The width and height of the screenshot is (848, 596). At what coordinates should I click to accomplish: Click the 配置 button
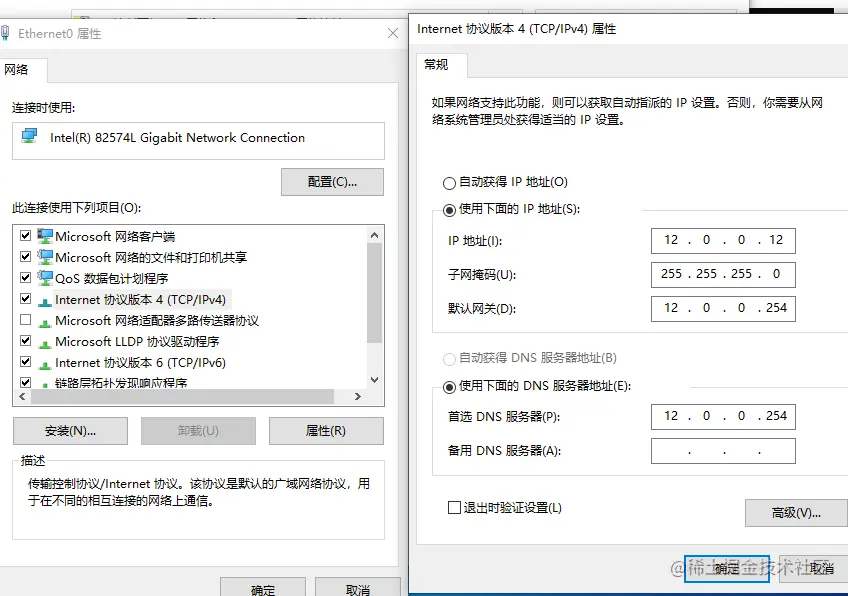(x=332, y=182)
